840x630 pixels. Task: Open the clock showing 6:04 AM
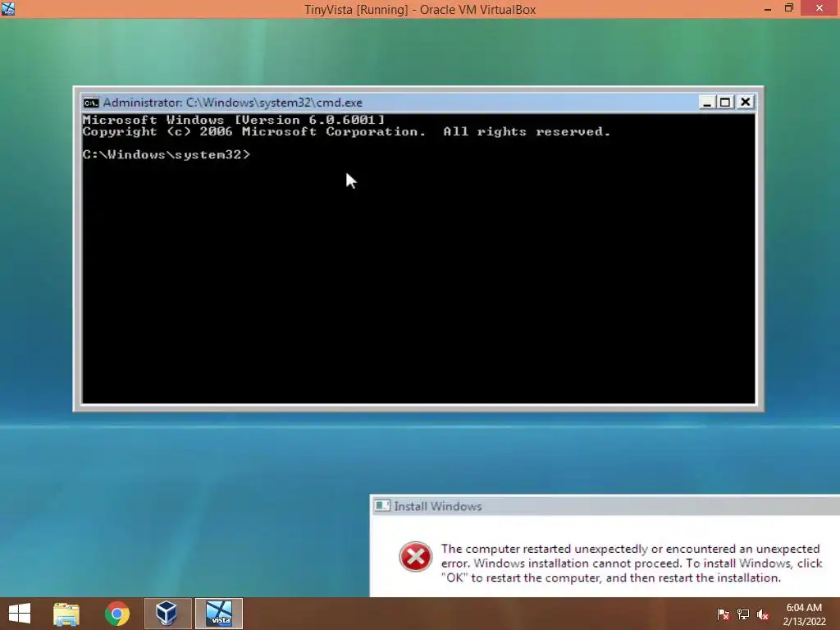804,614
